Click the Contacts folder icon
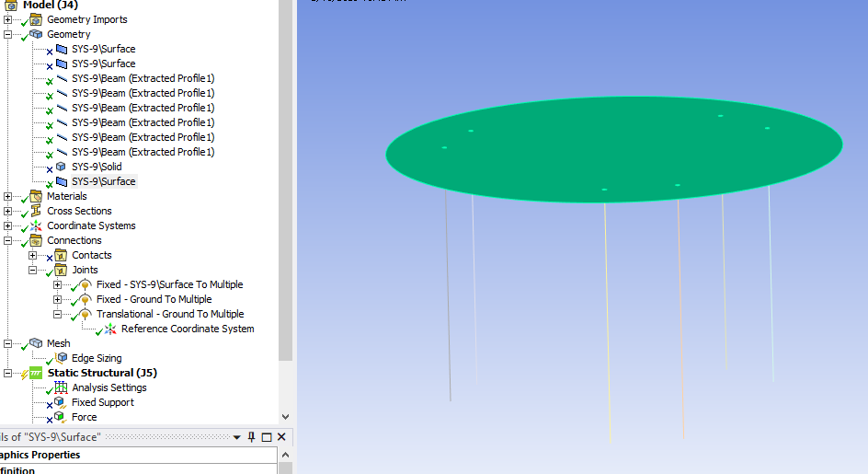This screenshot has width=868, height=474. (61, 255)
